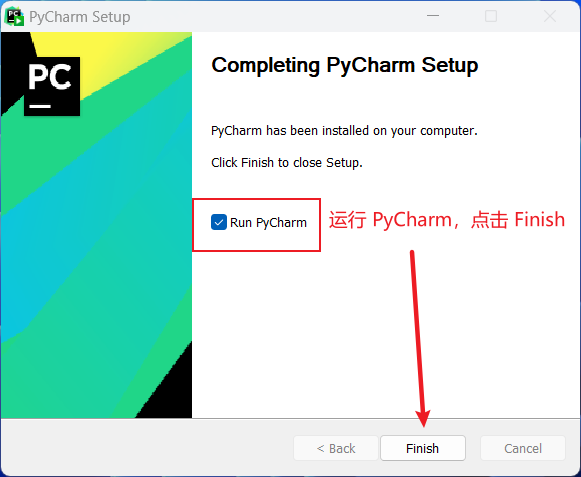581x477 pixels.
Task: Click the red arrow pointing to Finish
Action: pos(418,339)
